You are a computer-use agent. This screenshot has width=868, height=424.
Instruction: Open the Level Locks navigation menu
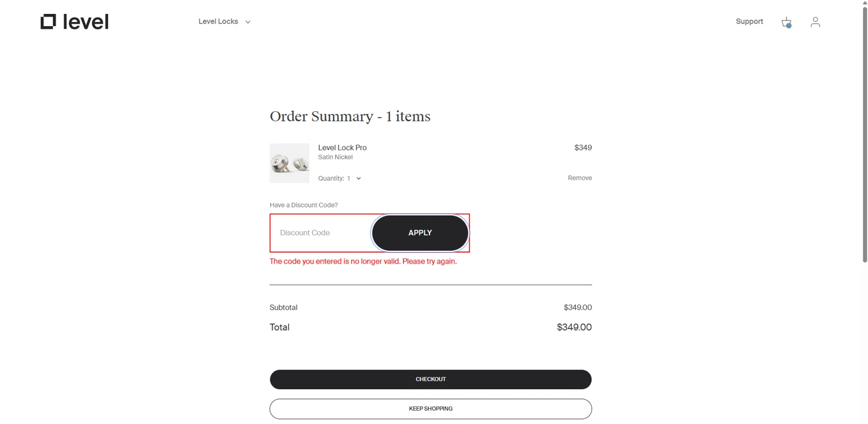218,21
